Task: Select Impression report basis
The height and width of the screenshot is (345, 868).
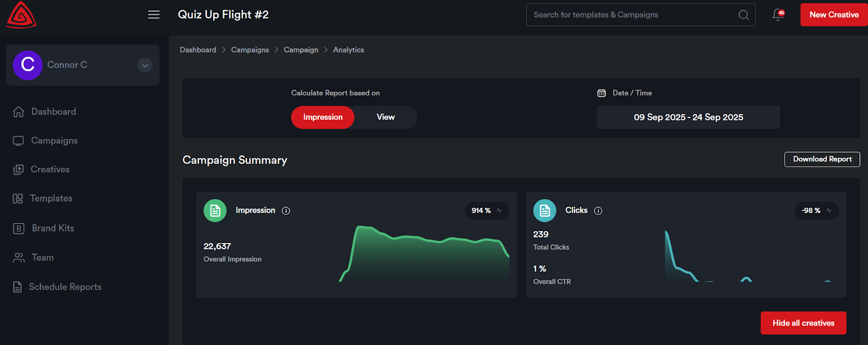Action: [323, 117]
